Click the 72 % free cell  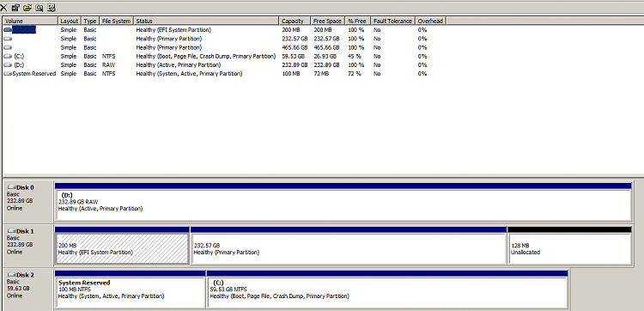[355, 74]
